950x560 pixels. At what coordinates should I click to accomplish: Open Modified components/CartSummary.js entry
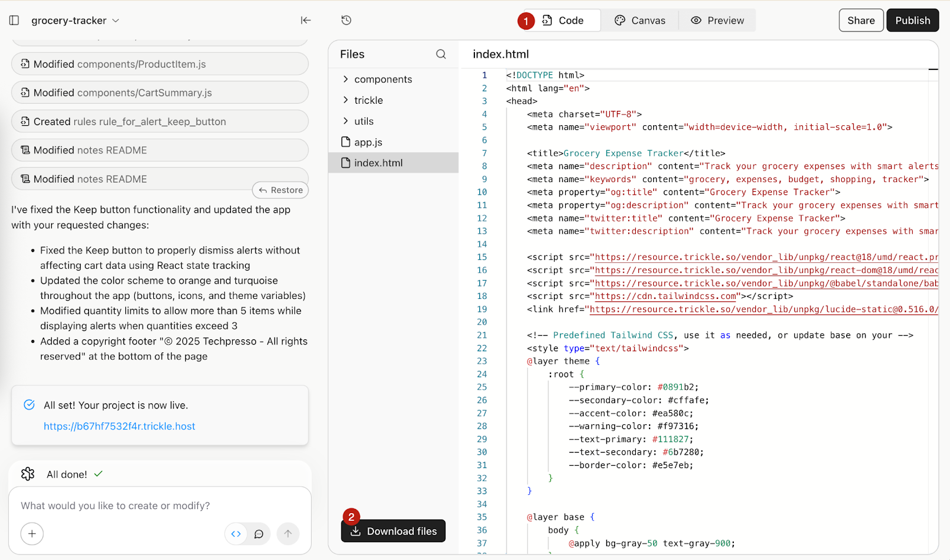tap(160, 93)
